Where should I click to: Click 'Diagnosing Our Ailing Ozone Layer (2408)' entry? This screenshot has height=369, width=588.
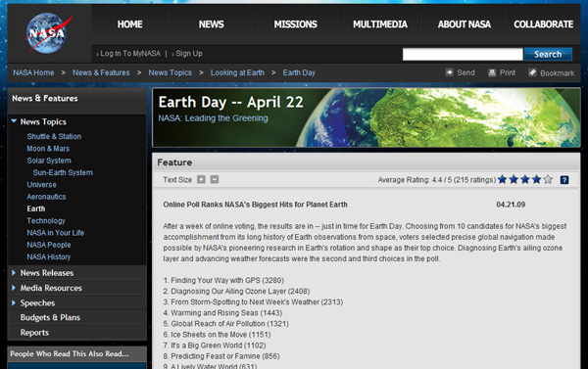pyautogui.click(x=236, y=291)
